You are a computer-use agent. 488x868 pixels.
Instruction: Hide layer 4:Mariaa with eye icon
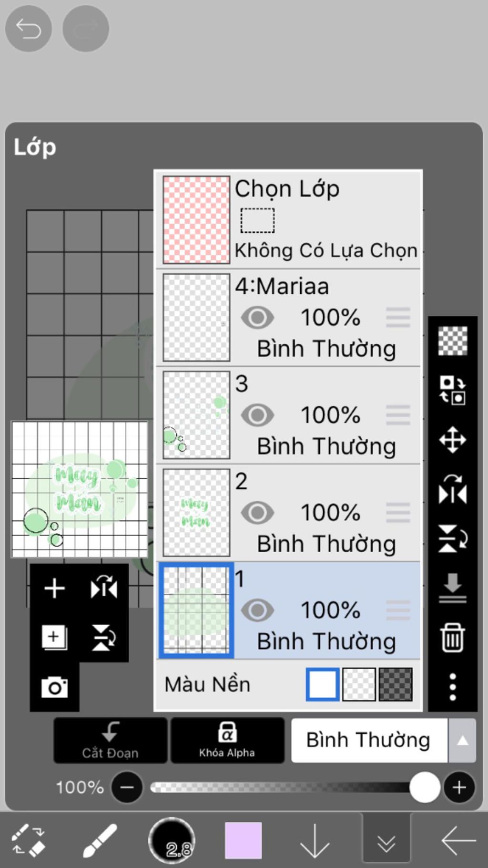pos(257,318)
